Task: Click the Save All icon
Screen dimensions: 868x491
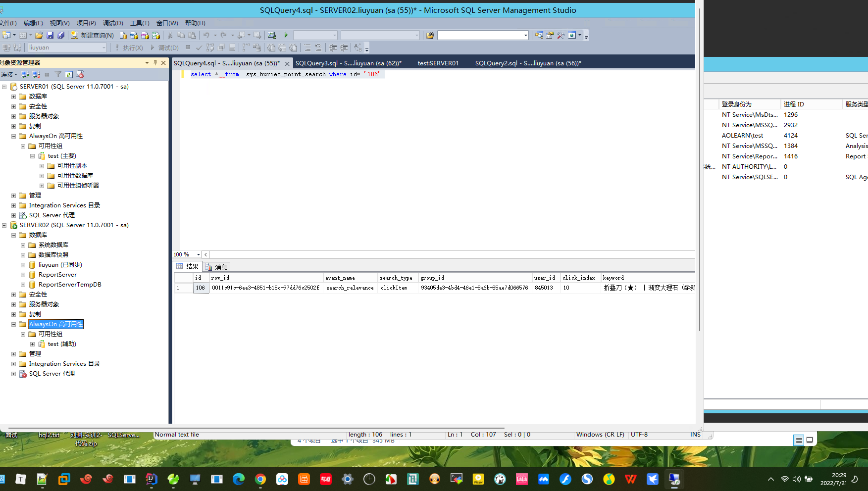Action: [x=61, y=35]
